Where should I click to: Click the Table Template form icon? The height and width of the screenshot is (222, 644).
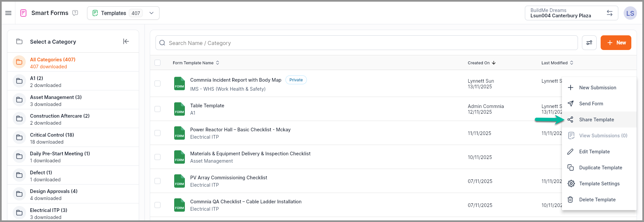coord(180,109)
